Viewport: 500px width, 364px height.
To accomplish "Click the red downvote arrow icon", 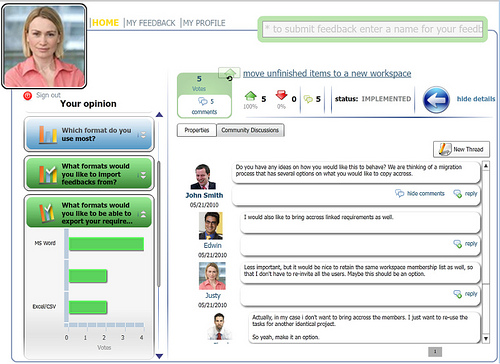I will click(281, 95).
